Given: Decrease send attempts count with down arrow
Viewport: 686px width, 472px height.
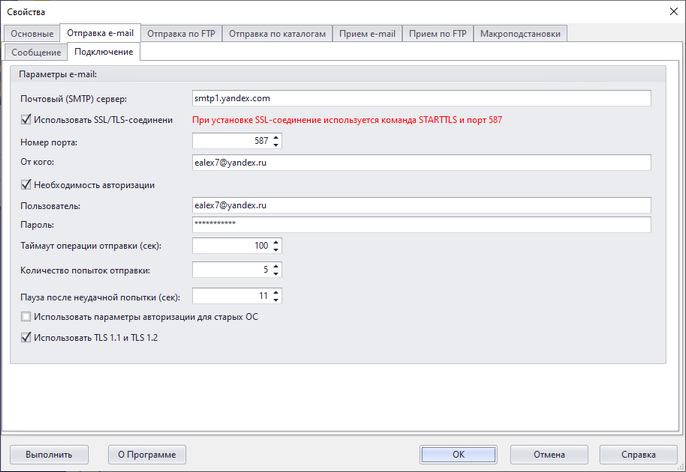Looking at the screenshot, I should pos(276,274).
